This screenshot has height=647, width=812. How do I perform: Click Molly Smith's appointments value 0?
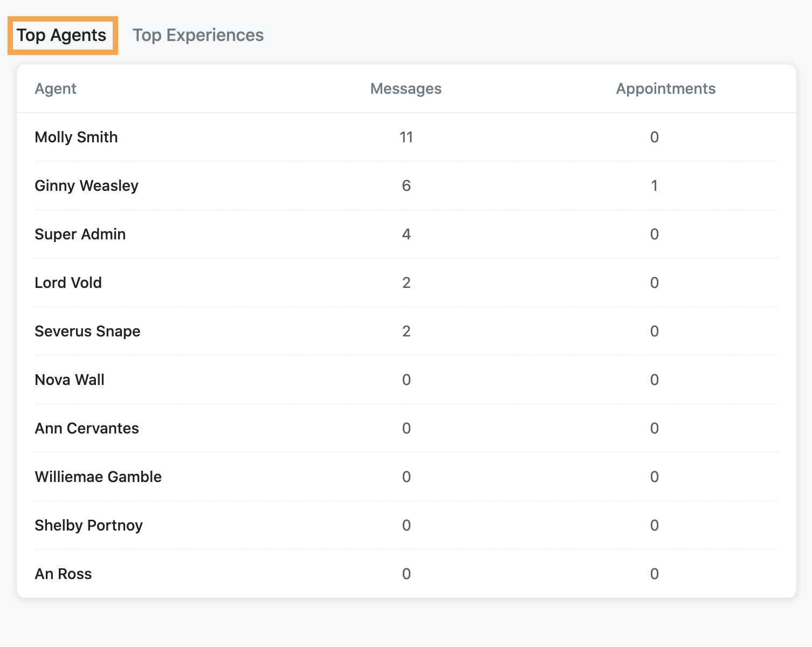[x=655, y=137]
